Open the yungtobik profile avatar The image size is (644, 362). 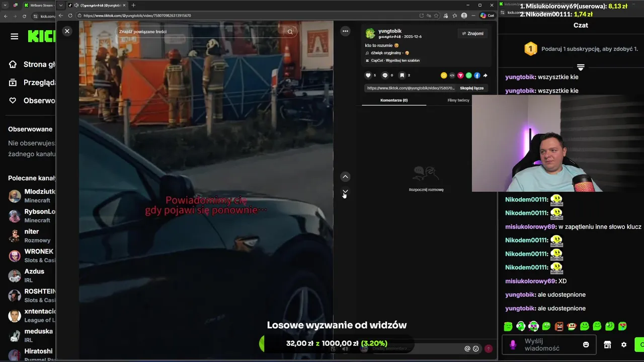click(370, 34)
